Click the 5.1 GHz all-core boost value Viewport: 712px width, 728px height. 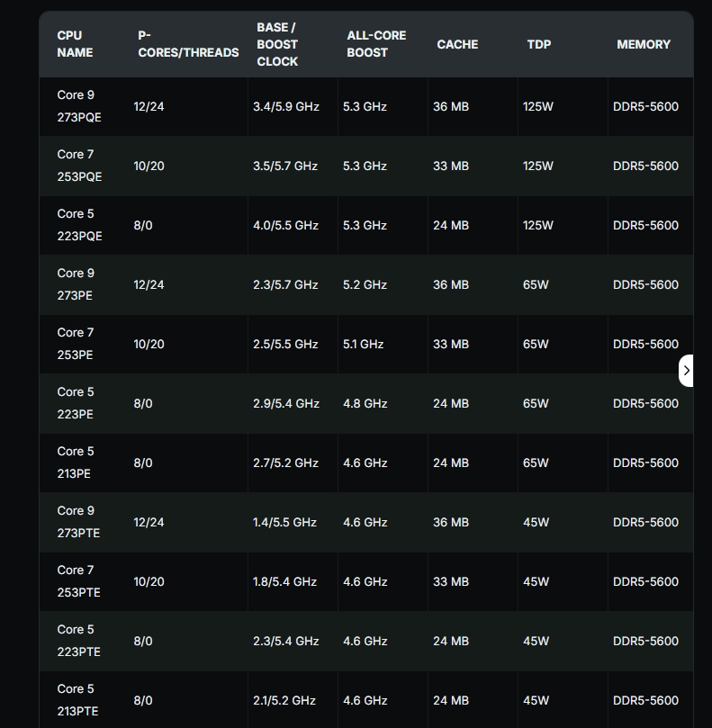[x=363, y=345]
